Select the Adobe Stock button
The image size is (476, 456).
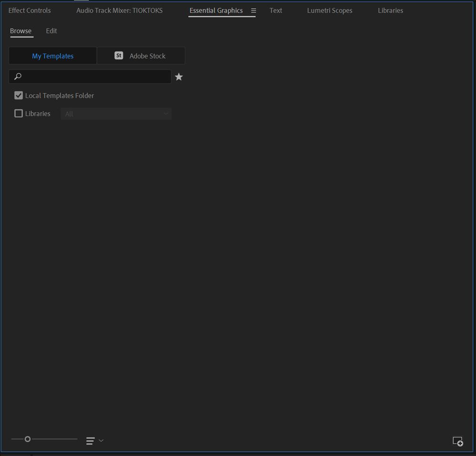pyautogui.click(x=141, y=56)
